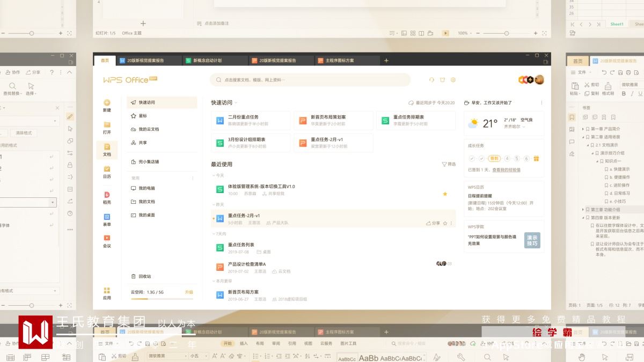The width and height of the screenshot is (644, 362).
Task: Open a new tab with the plus button
Action: pos(386,61)
